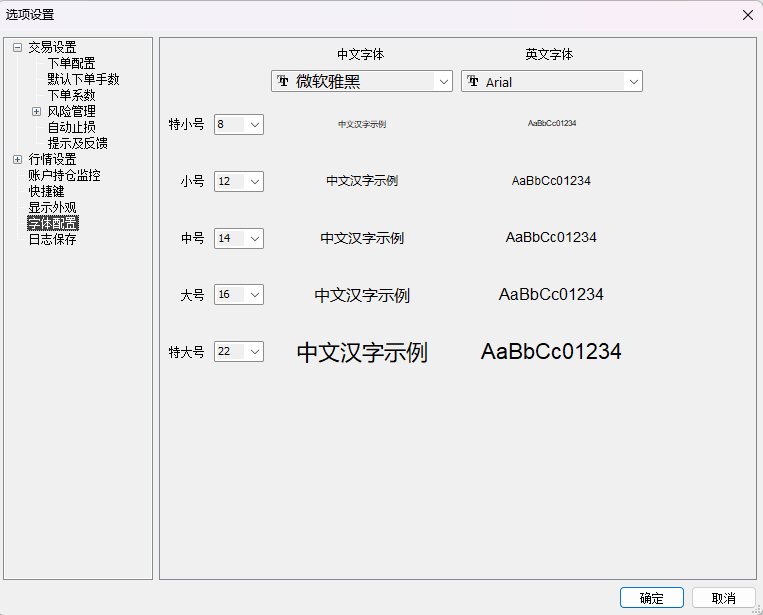Open the 下单配置 settings page
763x615 pixels.
click(x=72, y=63)
